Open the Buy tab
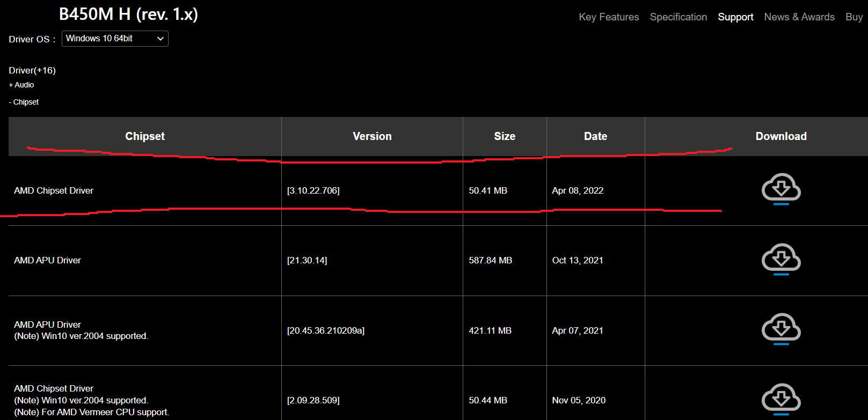This screenshot has width=868, height=420. [x=854, y=17]
